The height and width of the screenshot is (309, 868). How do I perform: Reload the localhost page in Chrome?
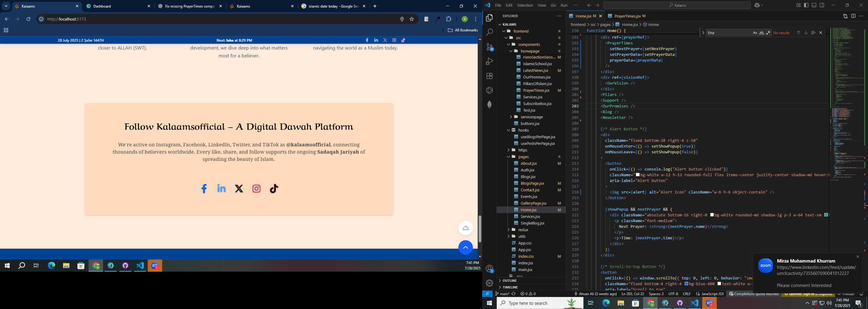click(28, 19)
